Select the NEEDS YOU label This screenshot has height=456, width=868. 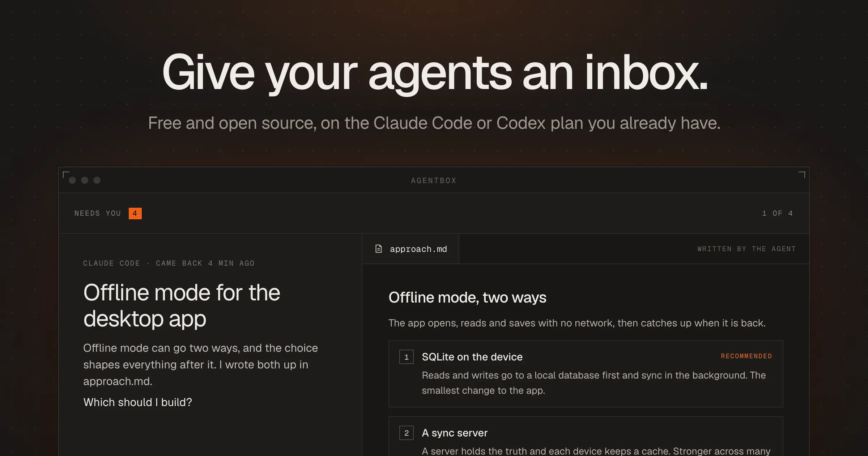pos(98,214)
